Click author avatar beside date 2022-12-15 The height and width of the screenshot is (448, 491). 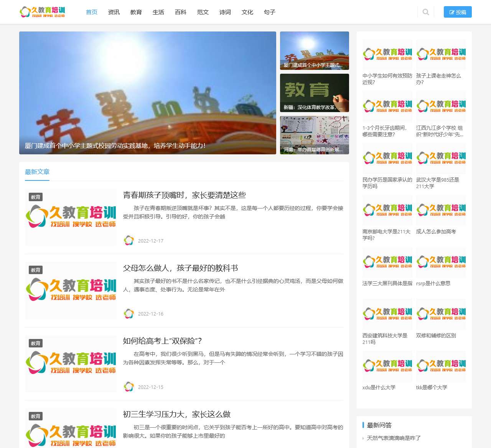pos(129,387)
